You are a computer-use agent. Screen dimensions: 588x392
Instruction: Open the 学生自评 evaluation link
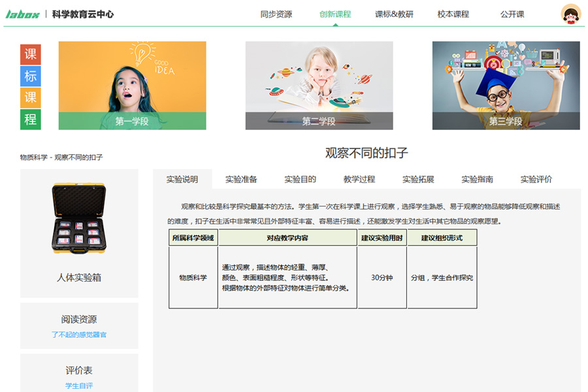click(x=79, y=385)
